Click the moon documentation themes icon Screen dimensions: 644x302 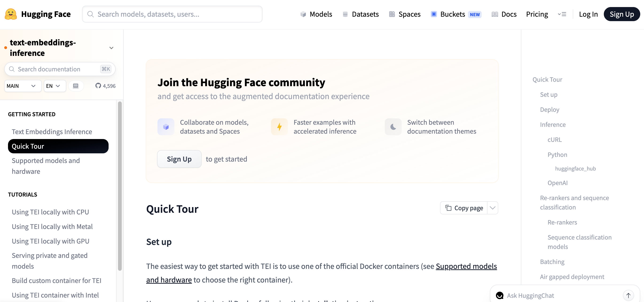(393, 127)
